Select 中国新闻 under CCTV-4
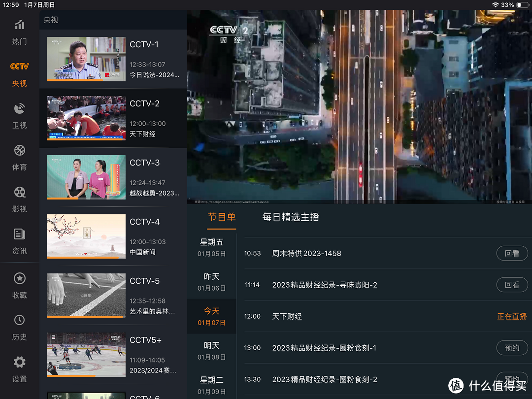Screen dimensions: 532x399 click(x=142, y=252)
